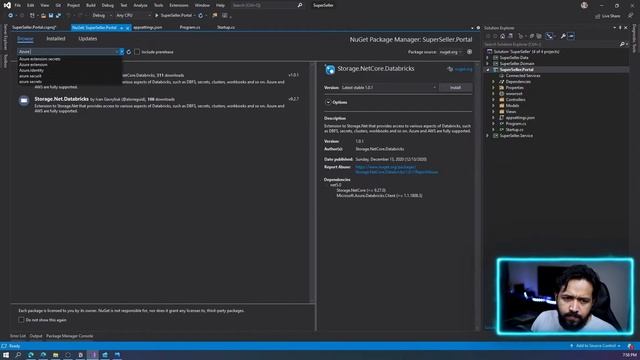Click the Collapse All icon in Solution Explorer
Image resolution: width=640 pixels, height=360 pixels.
click(x=532, y=36)
